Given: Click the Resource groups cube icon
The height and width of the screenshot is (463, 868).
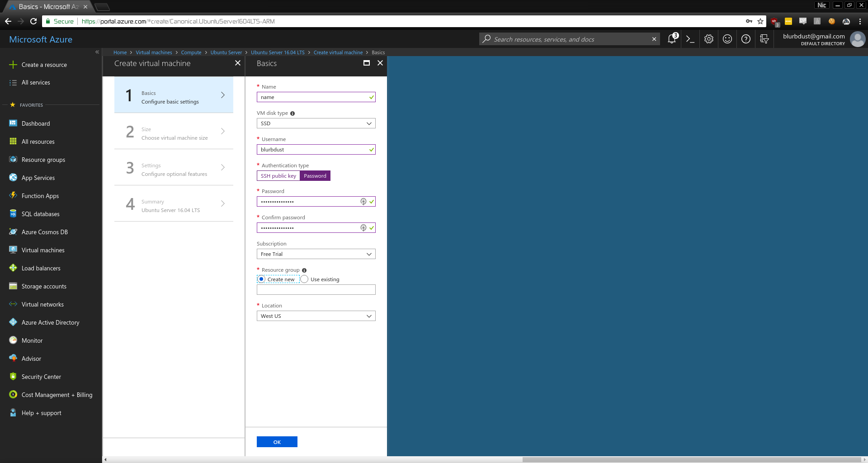Looking at the screenshot, I should point(13,160).
